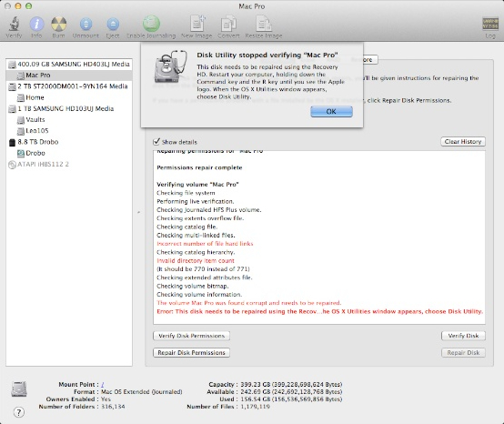Screen dimensions: 504x424
Task: Click the 'Checking catalog hierarchy.' log line
Action: click(x=196, y=252)
